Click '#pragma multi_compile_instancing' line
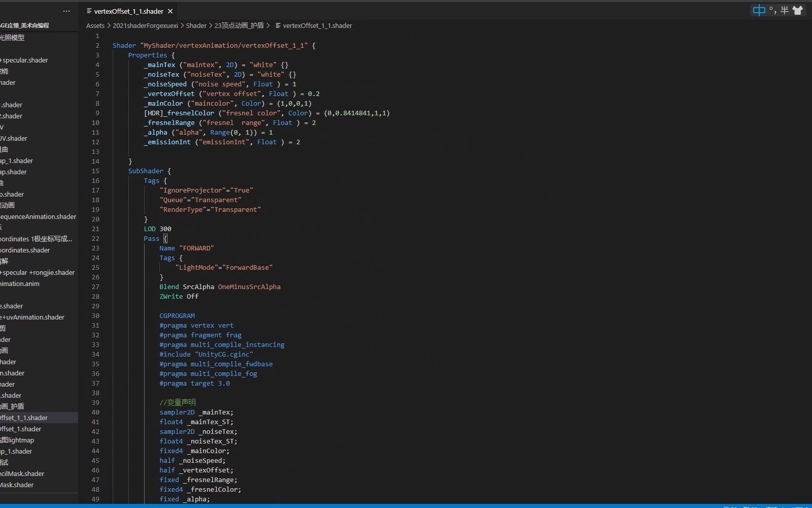812x508 pixels. tap(222, 344)
